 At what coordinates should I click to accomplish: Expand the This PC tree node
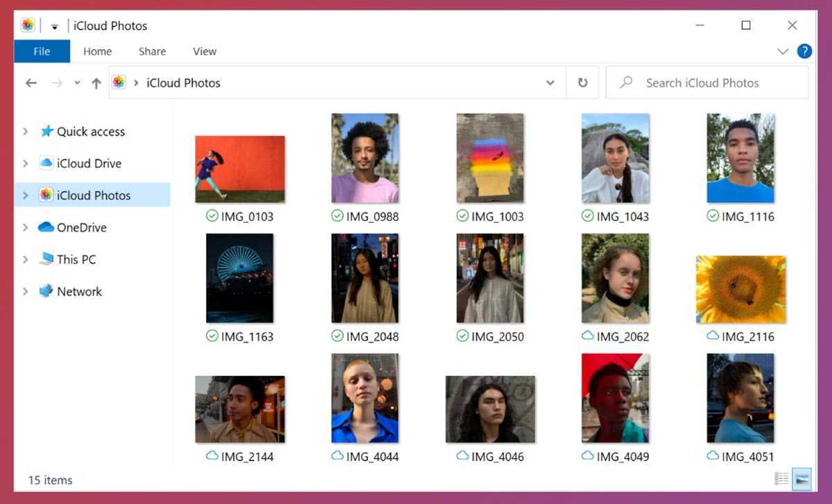[x=26, y=259]
